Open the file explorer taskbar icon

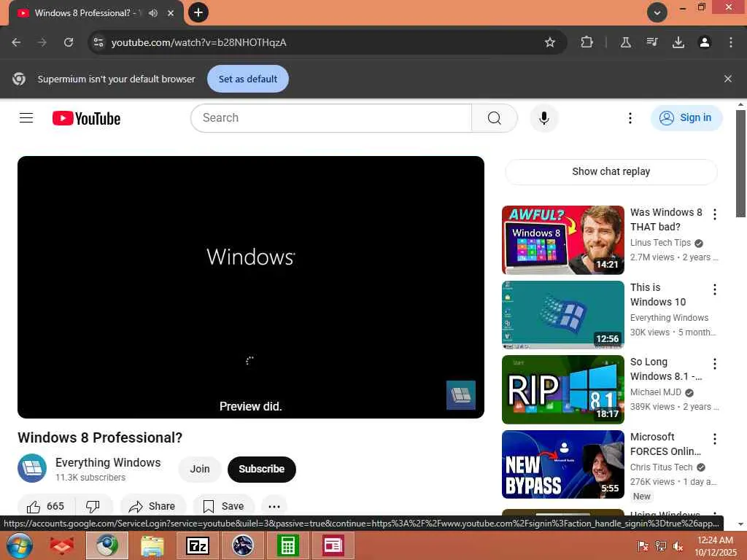152,545
